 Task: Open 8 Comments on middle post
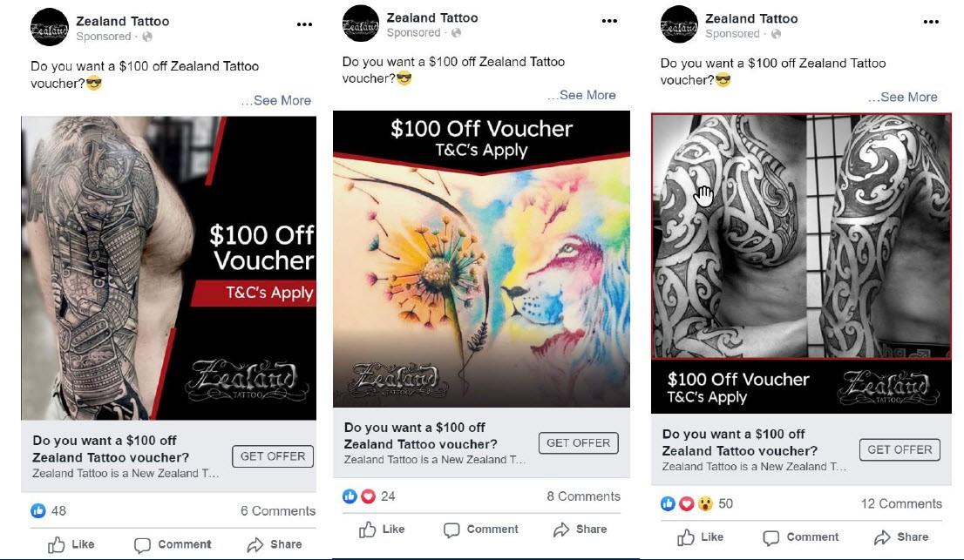click(583, 496)
